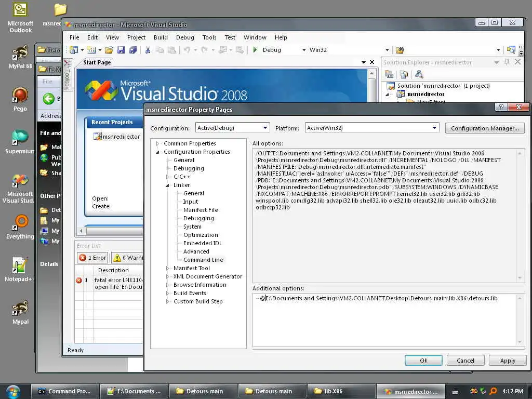Click Properties icon in Solution Explorer
The height and width of the screenshot is (399, 532).
pyautogui.click(x=389, y=74)
